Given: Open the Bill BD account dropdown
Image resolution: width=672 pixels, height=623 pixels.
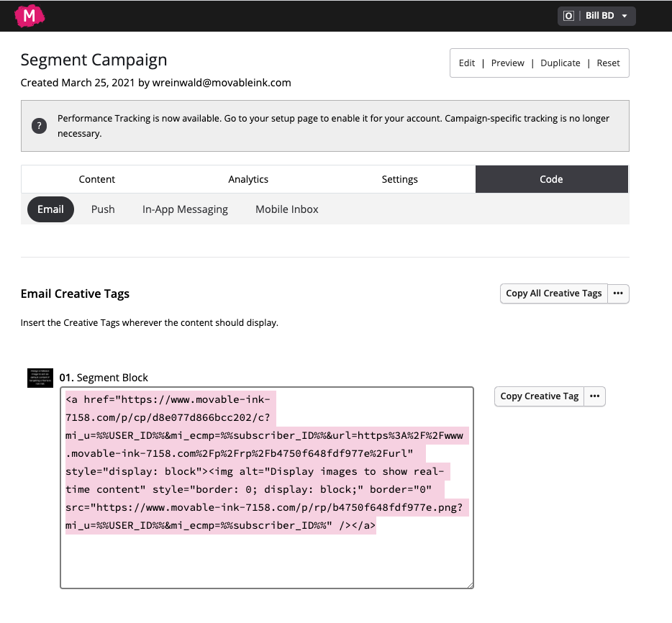Looking at the screenshot, I should (596, 16).
